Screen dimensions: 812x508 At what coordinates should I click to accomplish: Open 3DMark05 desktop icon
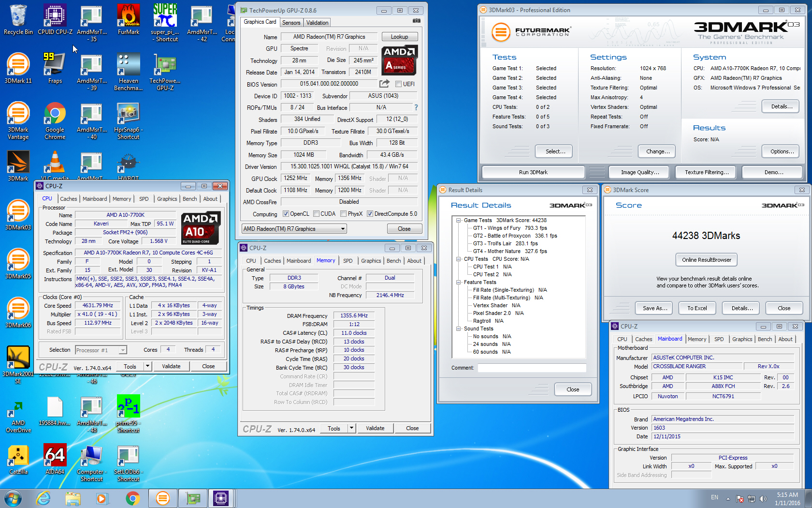(18, 264)
